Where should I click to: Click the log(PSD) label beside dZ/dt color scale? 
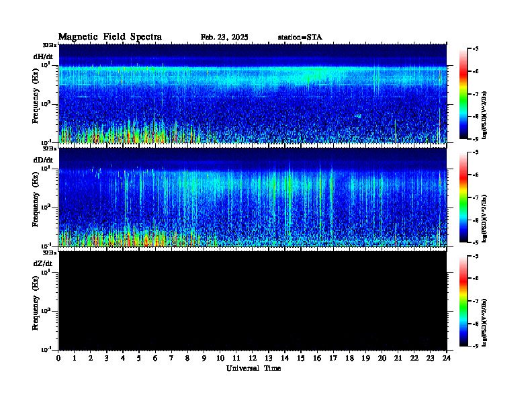point(484,322)
